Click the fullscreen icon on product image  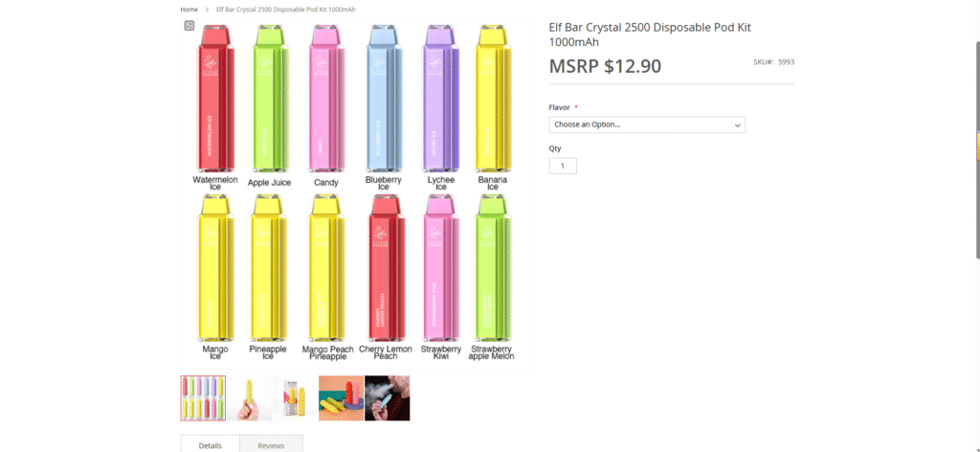(189, 26)
